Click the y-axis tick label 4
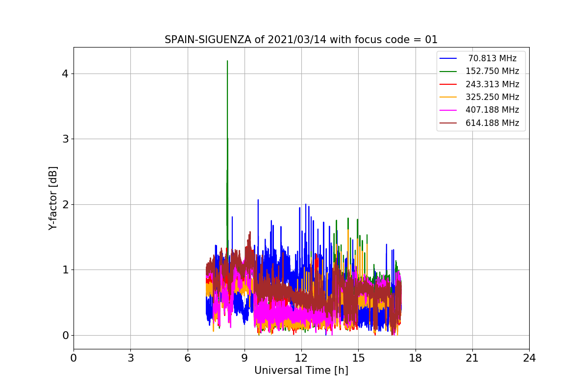 point(65,73)
